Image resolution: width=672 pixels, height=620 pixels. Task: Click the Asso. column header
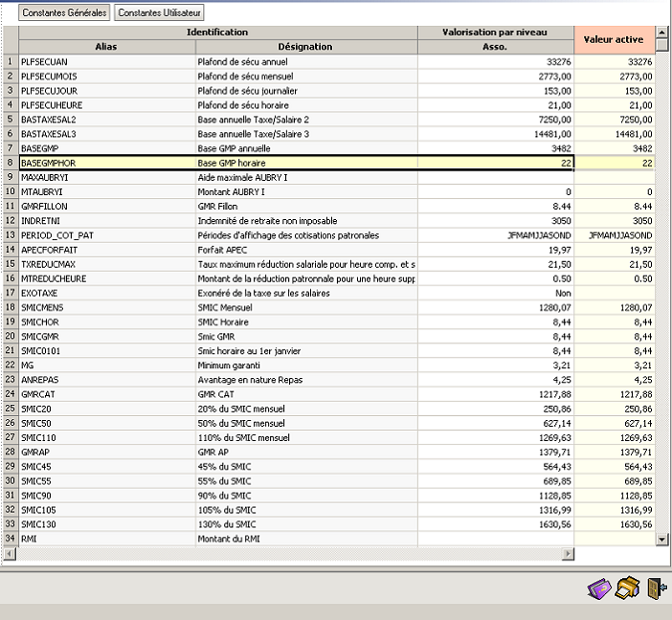495,46
